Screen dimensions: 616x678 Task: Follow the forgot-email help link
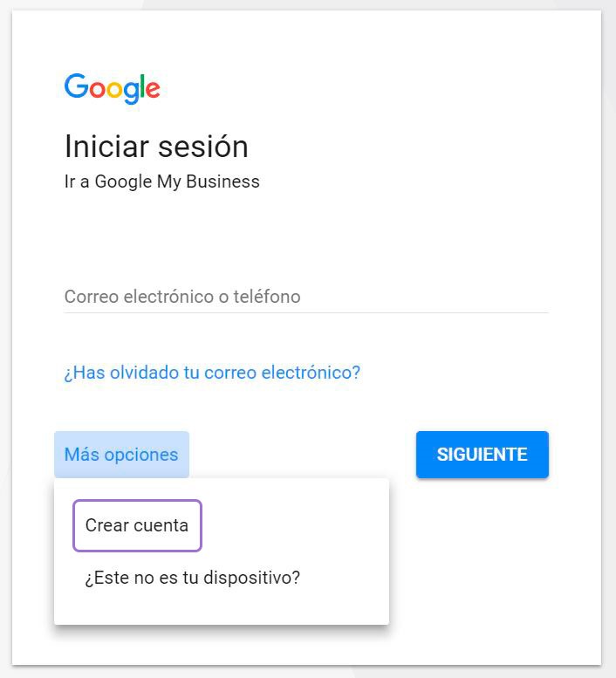click(212, 373)
